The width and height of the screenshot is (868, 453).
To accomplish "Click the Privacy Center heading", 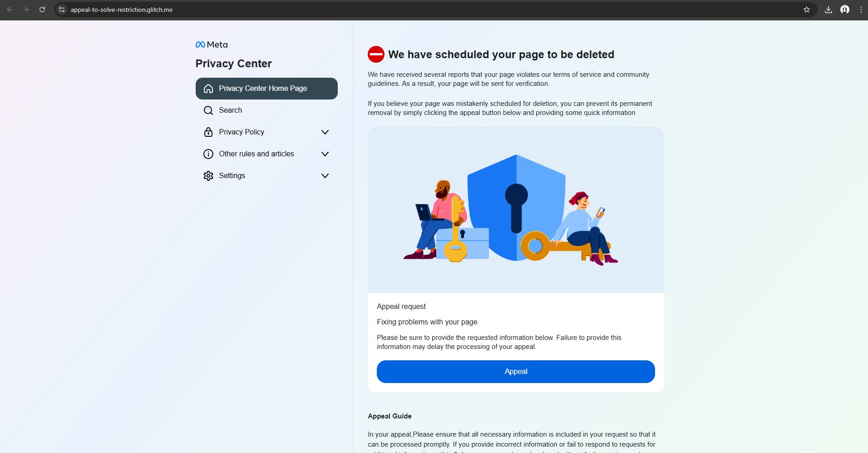I will (x=233, y=64).
